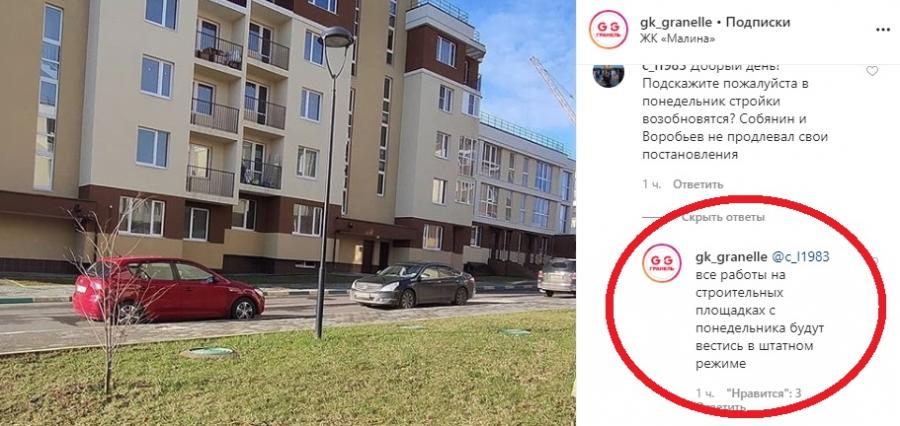View likes count "Нравится": 3

pyautogui.click(x=763, y=393)
